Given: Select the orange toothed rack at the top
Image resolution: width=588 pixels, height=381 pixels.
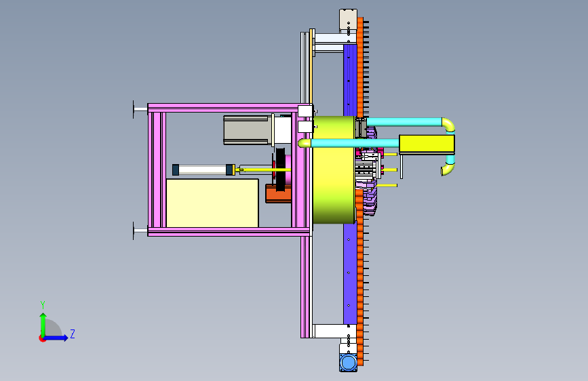Looking at the screenshot, I should pos(360,66).
